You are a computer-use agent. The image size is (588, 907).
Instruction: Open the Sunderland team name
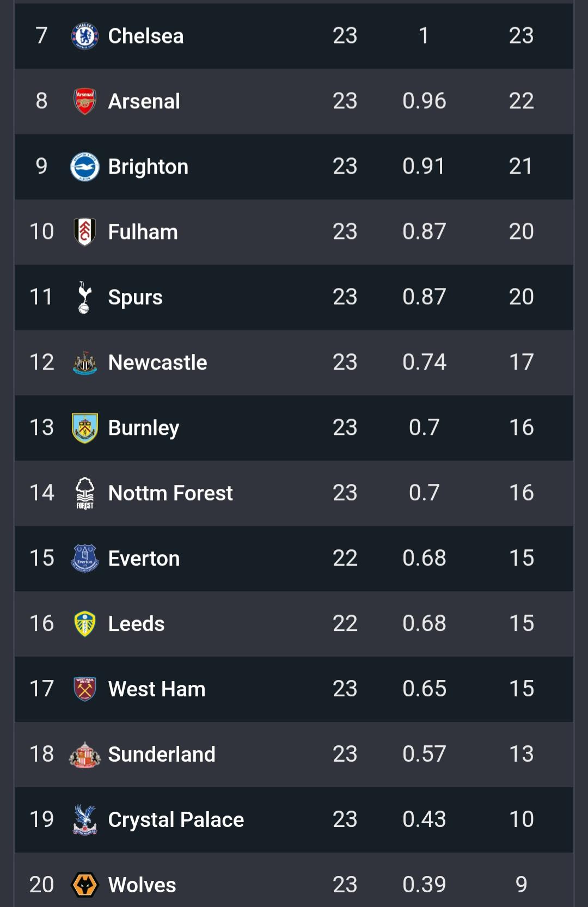pos(162,755)
